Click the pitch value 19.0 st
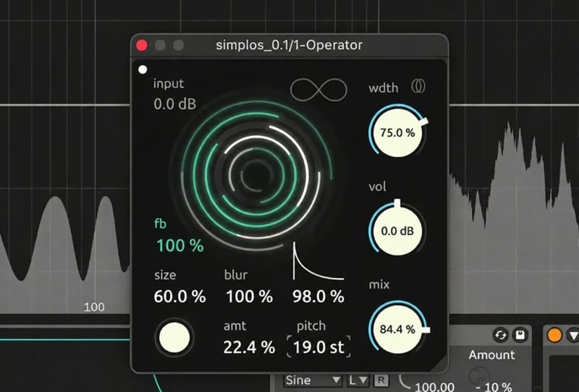Screen dimensions: 579x392 (x=318, y=347)
